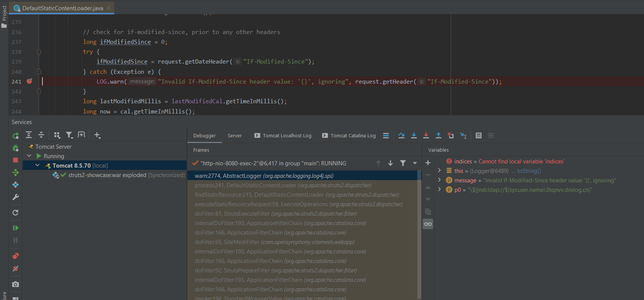The height and width of the screenshot is (300, 644).
Task: Close the DefaultStaticContentLoader.java tab
Action: point(109,8)
